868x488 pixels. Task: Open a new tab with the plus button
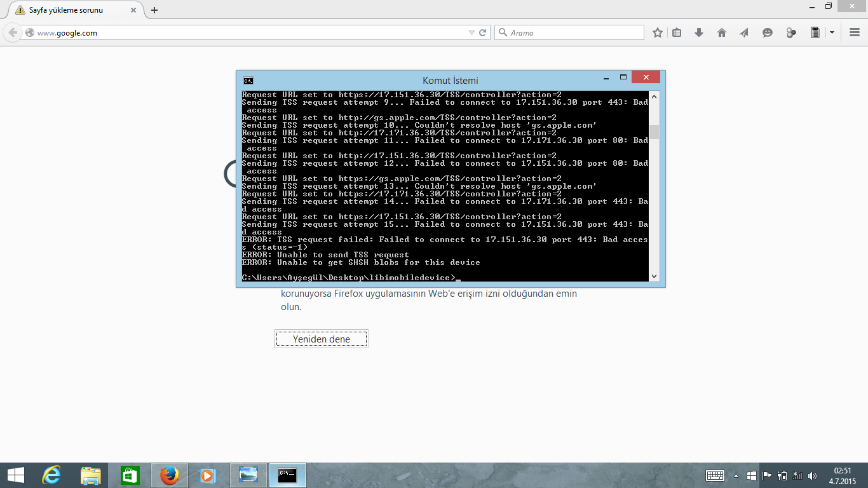[x=154, y=10]
